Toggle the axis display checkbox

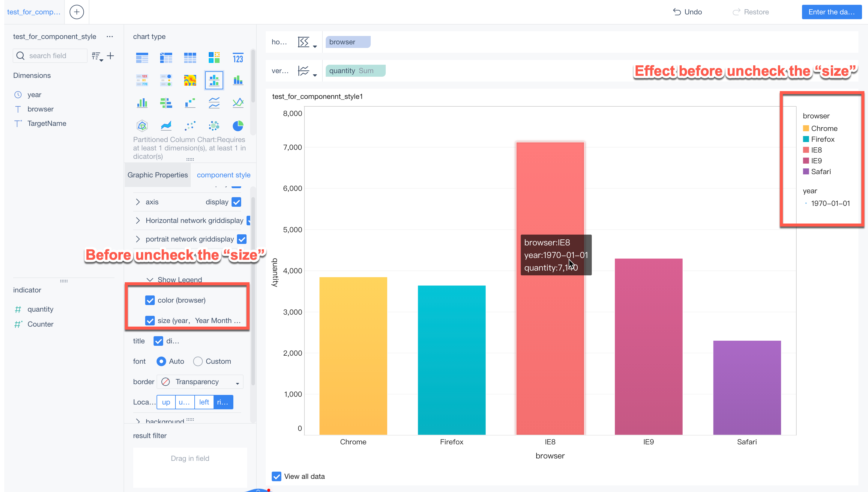[x=236, y=202]
